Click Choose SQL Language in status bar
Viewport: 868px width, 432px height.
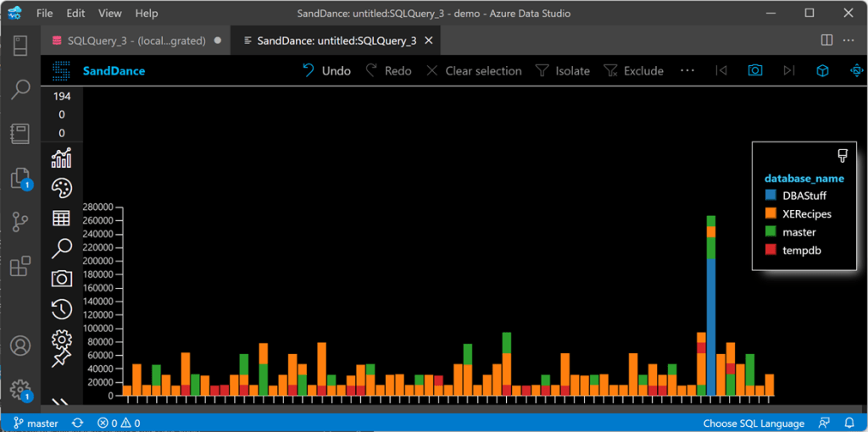(754, 423)
